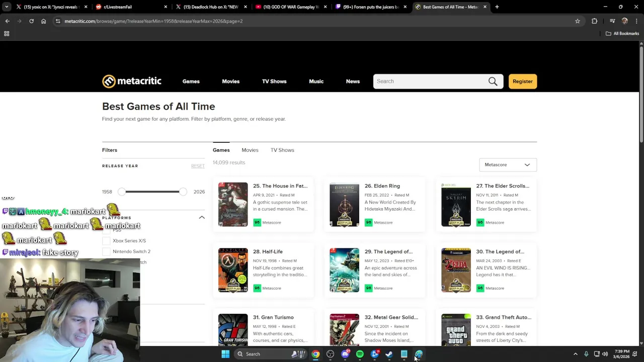
Task: Click the microphone tray icon
Action: [586, 354]
